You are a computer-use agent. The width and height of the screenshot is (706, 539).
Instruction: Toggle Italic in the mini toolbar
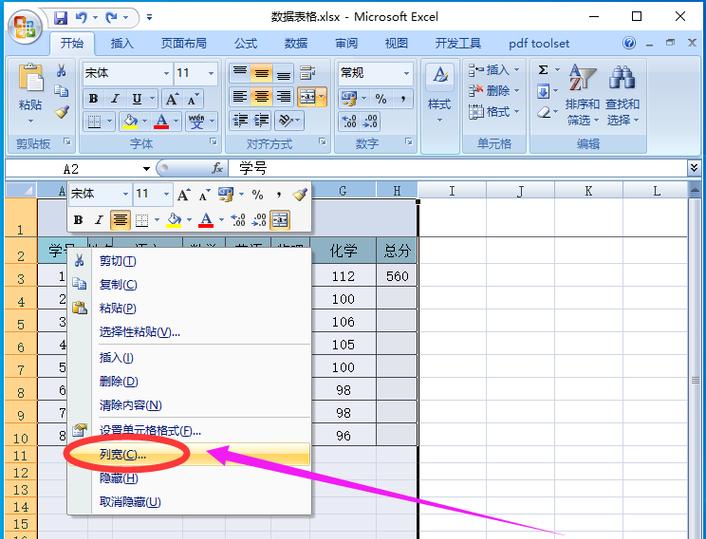(99, 220)
